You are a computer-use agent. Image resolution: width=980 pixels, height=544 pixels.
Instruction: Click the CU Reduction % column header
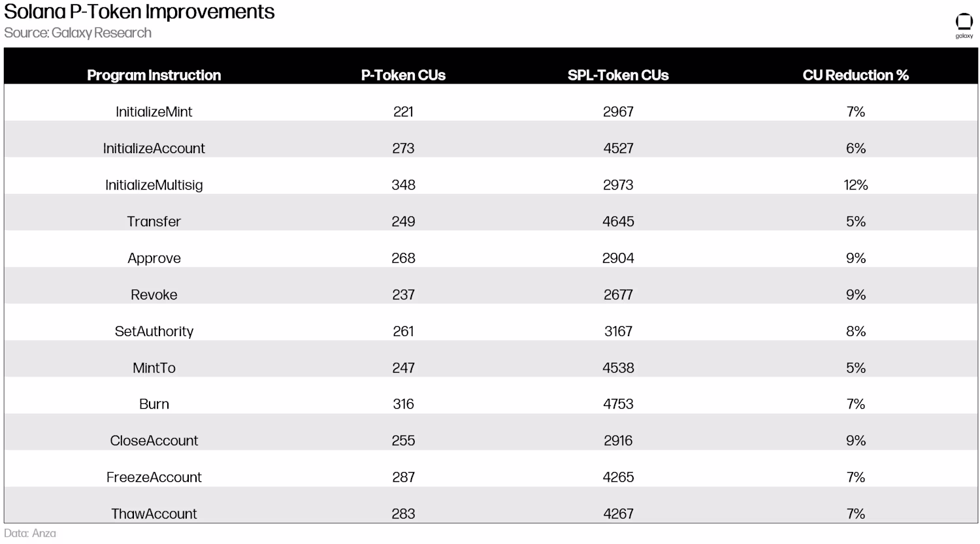855,75
